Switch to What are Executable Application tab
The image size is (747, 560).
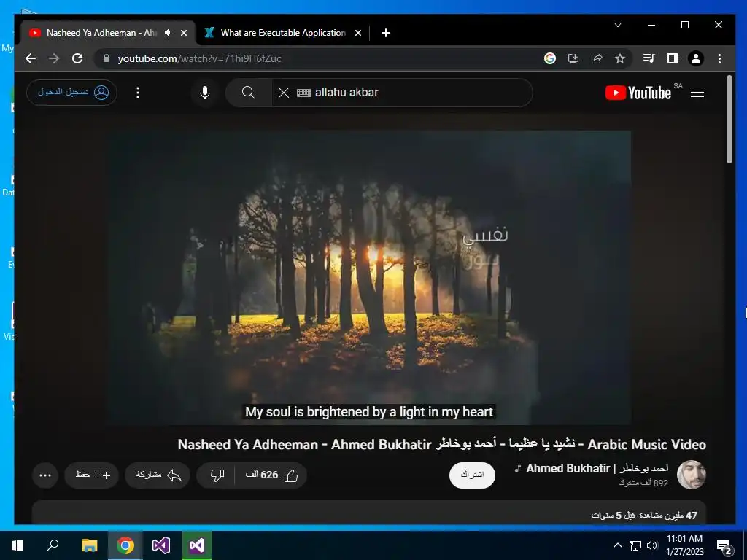(283, 33)
